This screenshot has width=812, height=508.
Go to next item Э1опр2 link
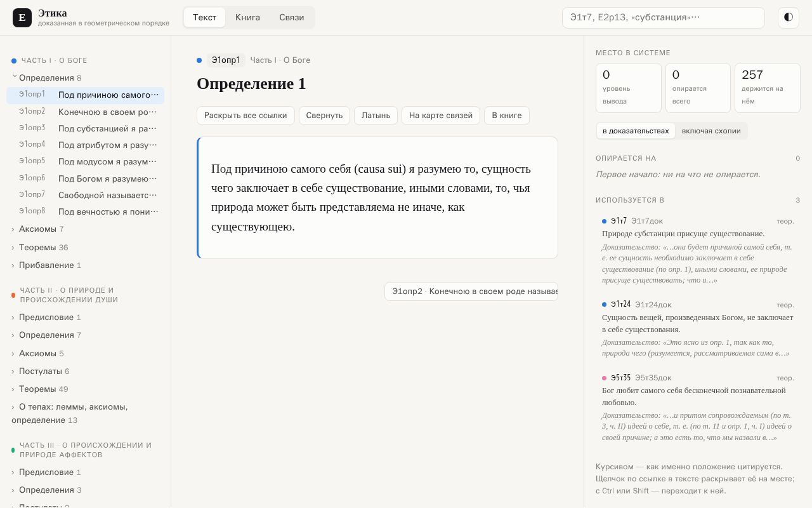pyautogui.click(x=471, y=291)
